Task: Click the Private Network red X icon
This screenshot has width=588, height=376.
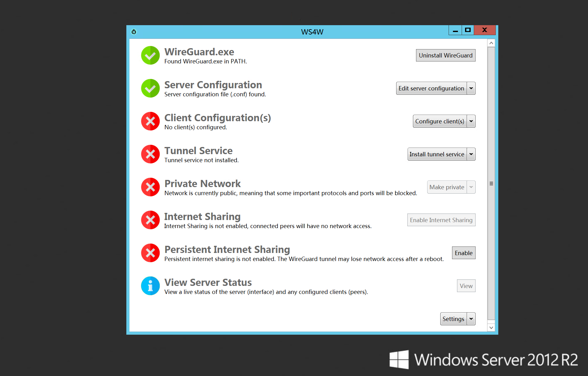Action: (x=150, y=187)
